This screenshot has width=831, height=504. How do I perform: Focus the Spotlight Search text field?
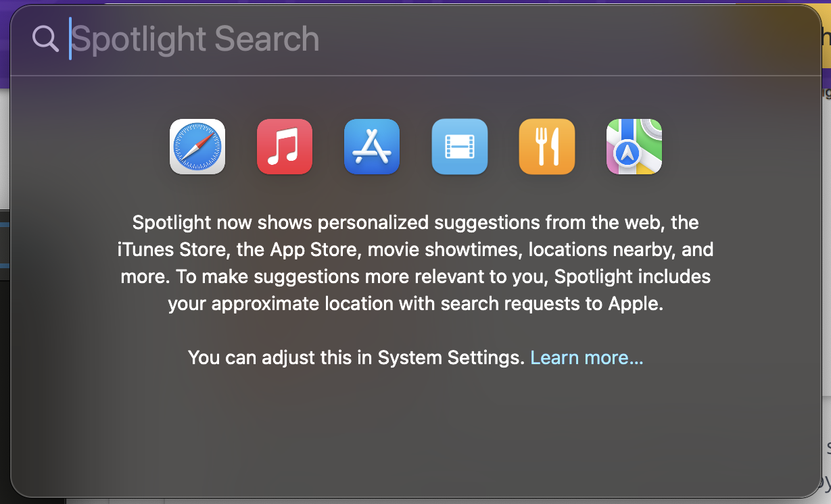433,39
